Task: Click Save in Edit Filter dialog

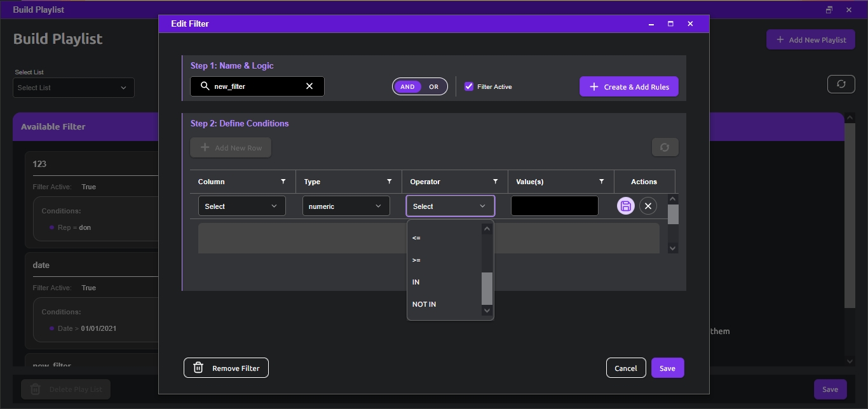Action: pyautogui.click(x=668, y=368)
